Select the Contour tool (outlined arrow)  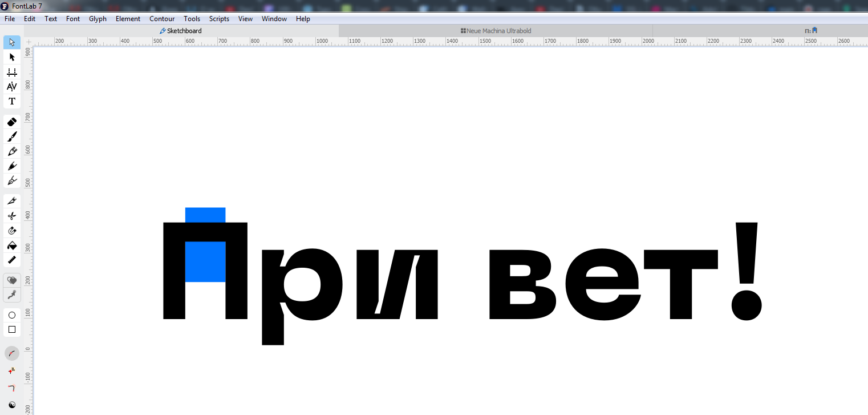pyautogui.click(x=12, y=42)
